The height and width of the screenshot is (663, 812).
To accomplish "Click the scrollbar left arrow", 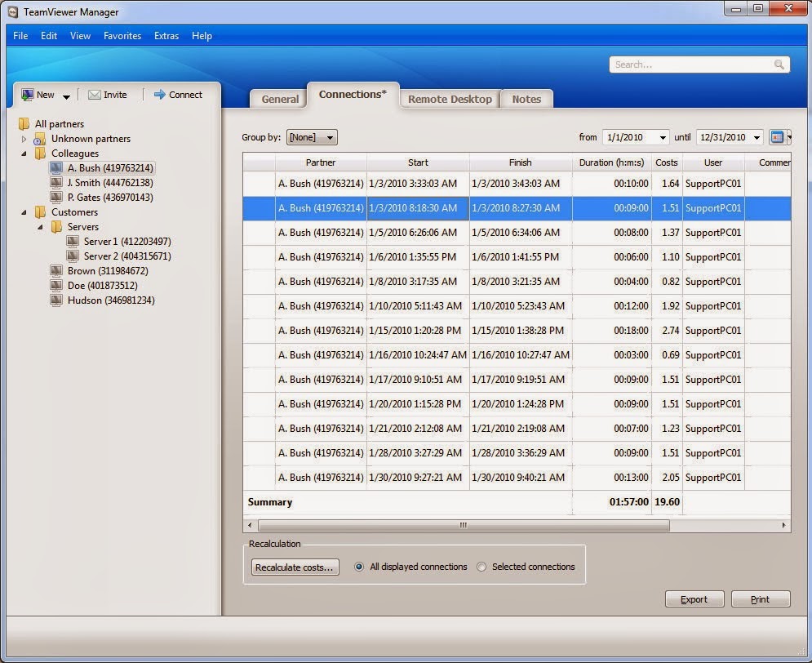I will coord(250,525).
